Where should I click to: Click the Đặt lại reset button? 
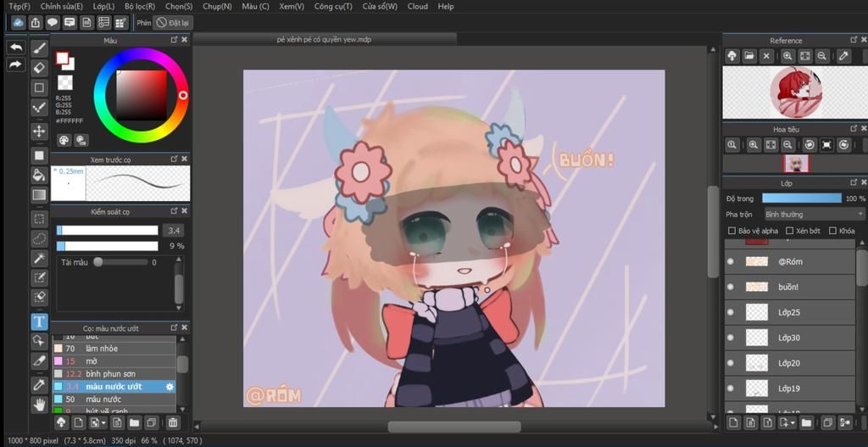click(x=173, y=23)
